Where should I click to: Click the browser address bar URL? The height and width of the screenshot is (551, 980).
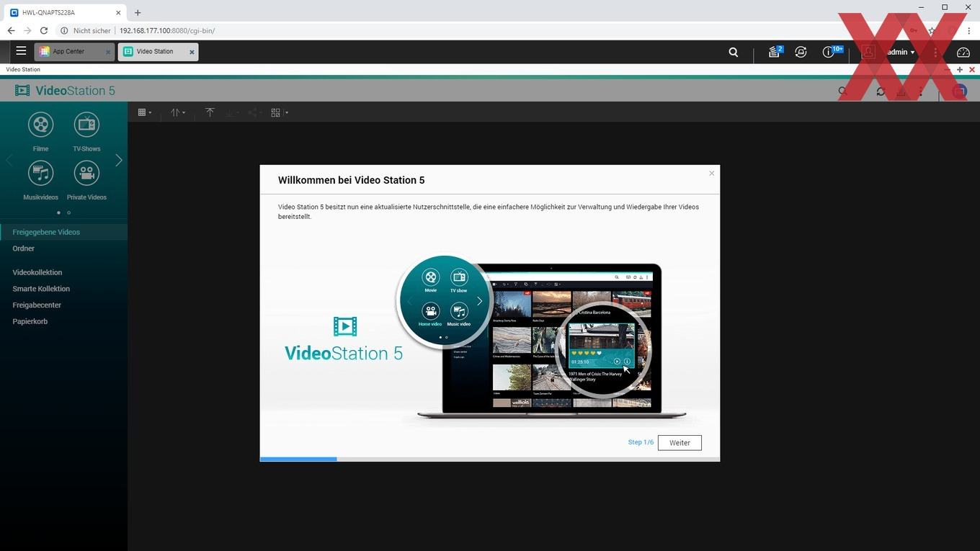coord(167,31)
